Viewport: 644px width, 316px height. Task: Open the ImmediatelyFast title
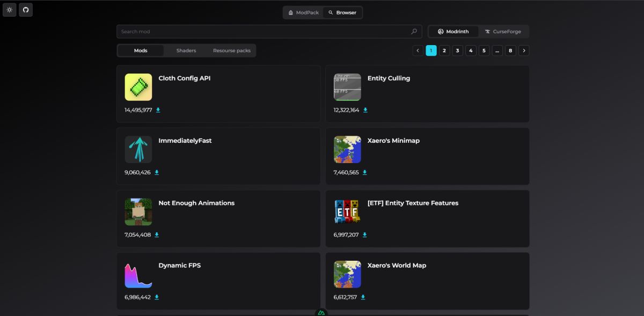point(185,141)
